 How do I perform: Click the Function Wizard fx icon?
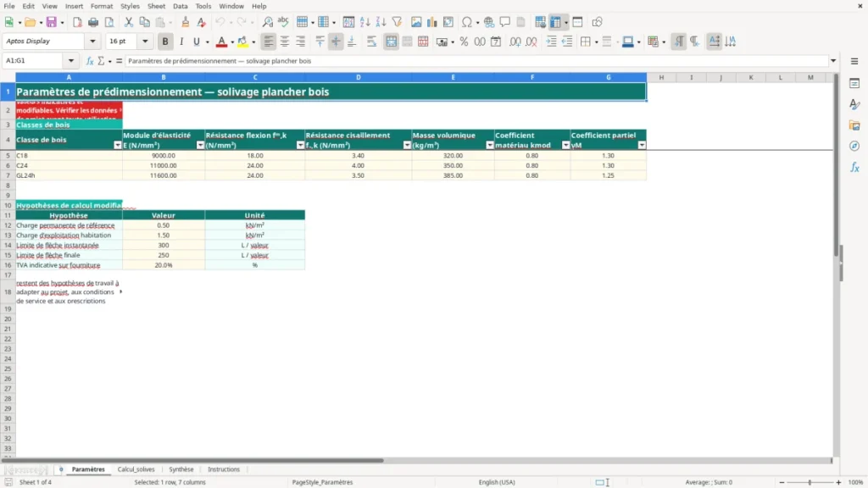tap(90, 61)
